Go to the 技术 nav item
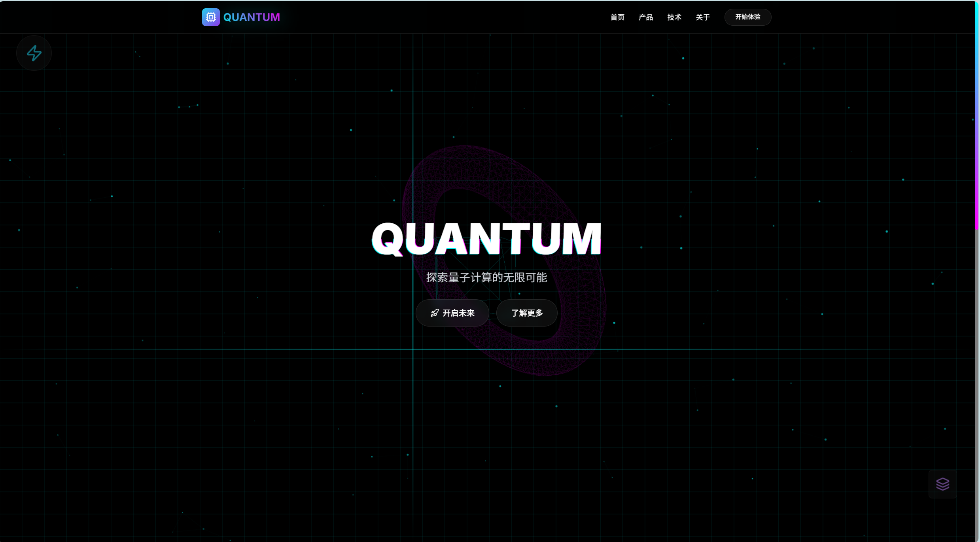This screenshot has width=980, height=542. (674, 17)
